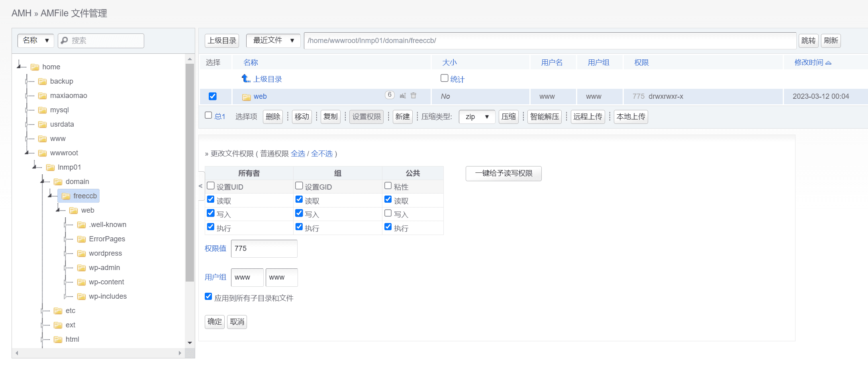Click the trash delete icon beside web folder

pos(413,96)
